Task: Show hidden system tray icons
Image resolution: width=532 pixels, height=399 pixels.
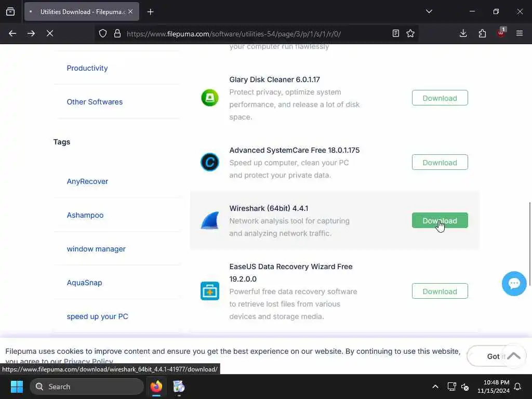Action: [435, 387]
